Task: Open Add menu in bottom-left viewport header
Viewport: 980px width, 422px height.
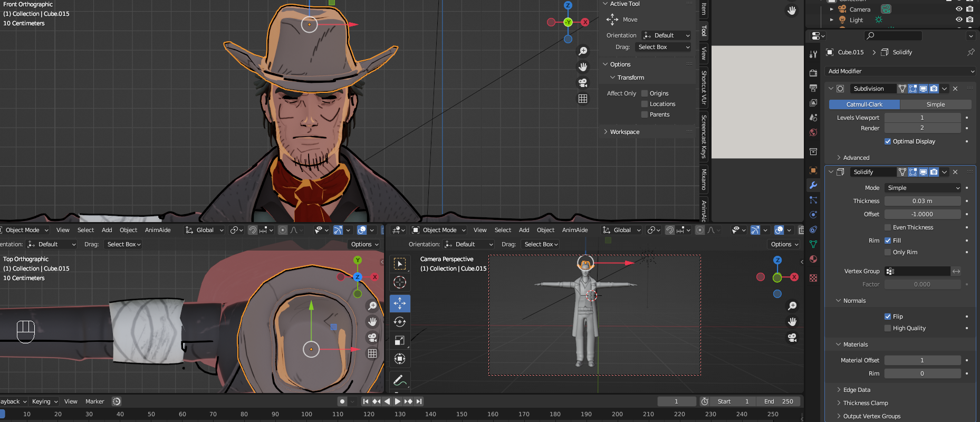Action: click(107, 230)
